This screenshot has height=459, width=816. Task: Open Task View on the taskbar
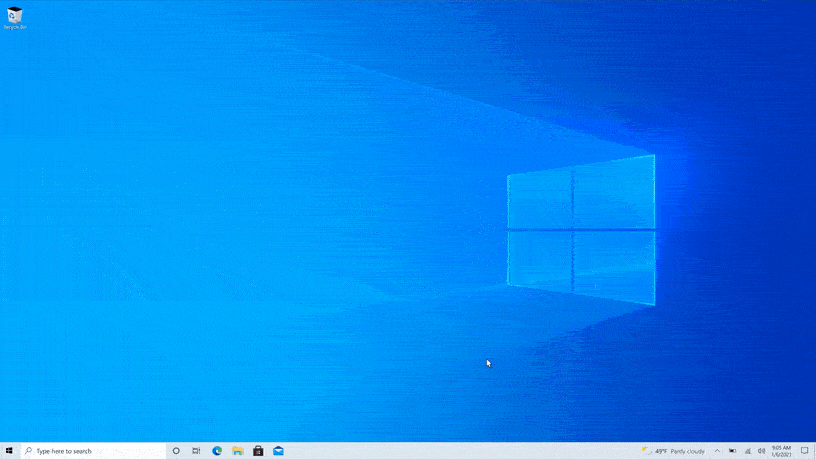(x=196, y=451)
